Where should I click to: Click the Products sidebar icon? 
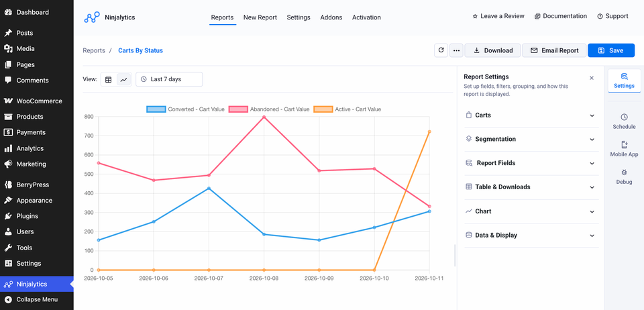pyautogui.click(x=8, y=117)
